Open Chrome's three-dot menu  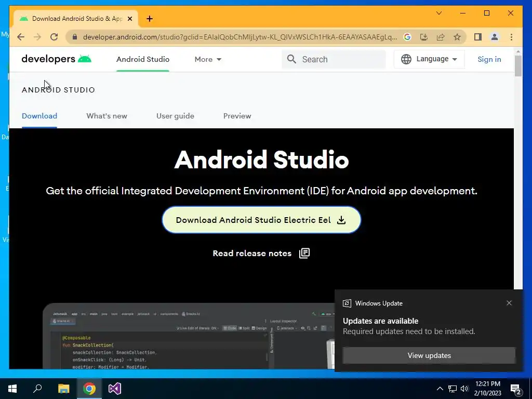point(511,37)
